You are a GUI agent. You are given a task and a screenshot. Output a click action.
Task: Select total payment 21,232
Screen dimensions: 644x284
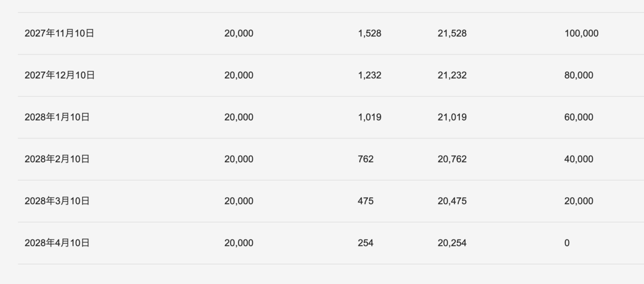point(452,75)
